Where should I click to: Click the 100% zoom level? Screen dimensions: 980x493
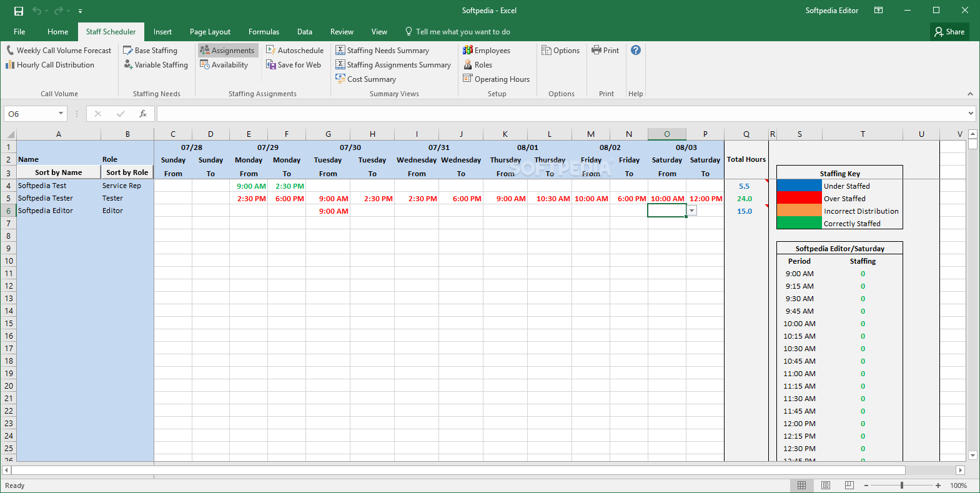point(958,486)
